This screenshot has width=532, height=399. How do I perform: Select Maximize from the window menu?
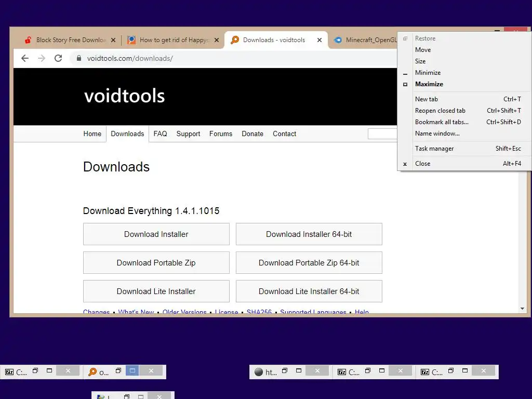coord(464,84)
